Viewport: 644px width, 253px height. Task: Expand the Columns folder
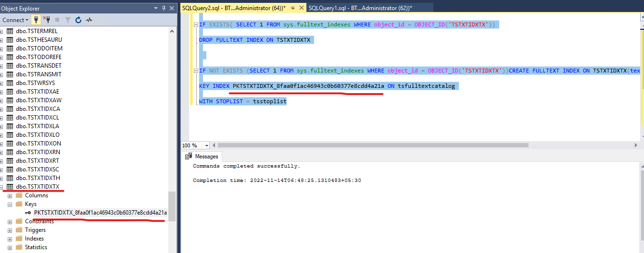(10, 195)
